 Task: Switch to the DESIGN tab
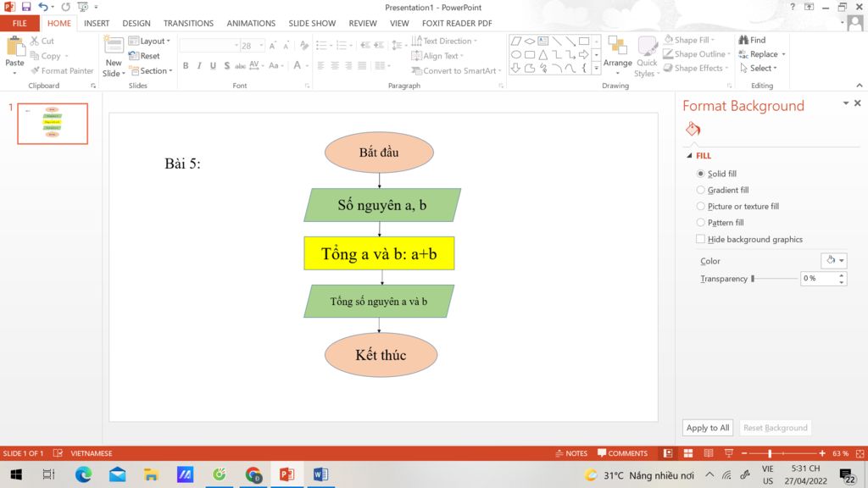tap(136, 23)
